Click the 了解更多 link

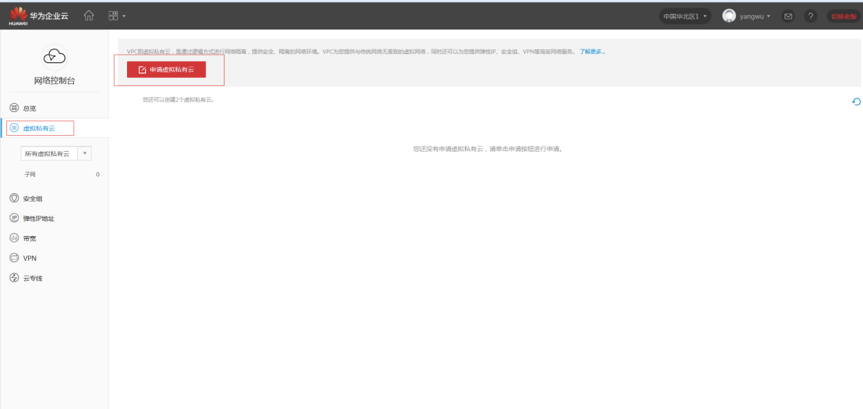(592, 52)
